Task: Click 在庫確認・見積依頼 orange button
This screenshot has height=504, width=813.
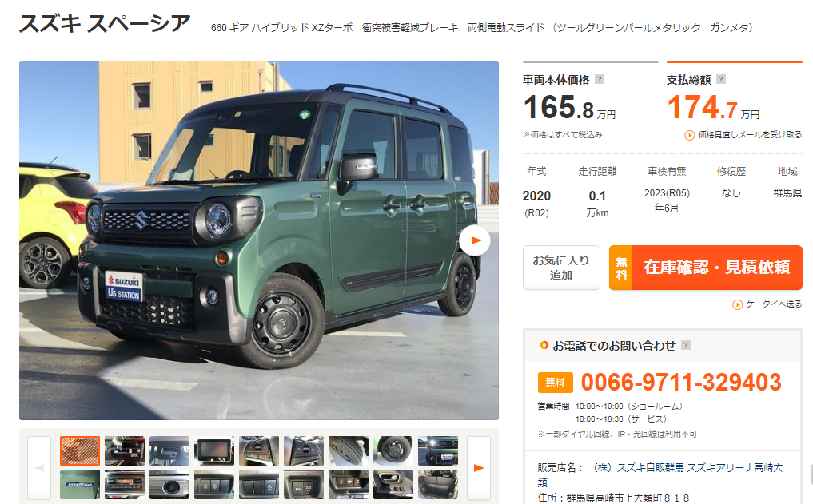Action: (x=706, y=268)
